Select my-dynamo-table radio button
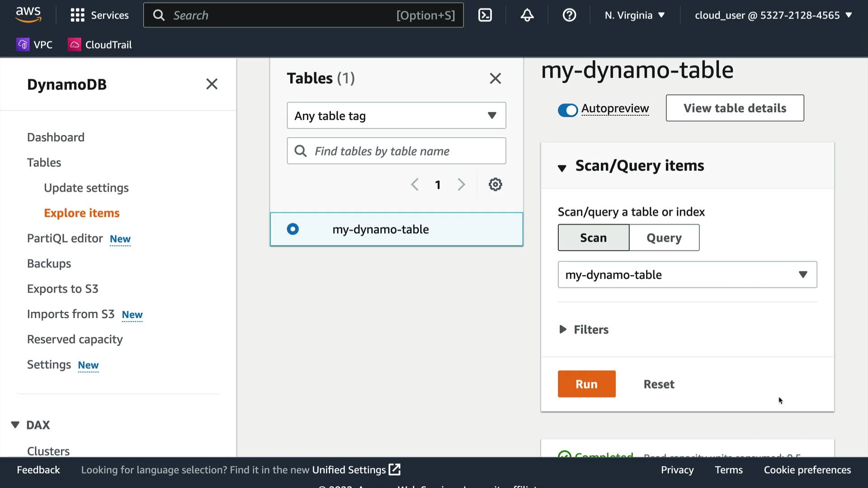Viewport: 868px width, 488px height. click(292, 229)
